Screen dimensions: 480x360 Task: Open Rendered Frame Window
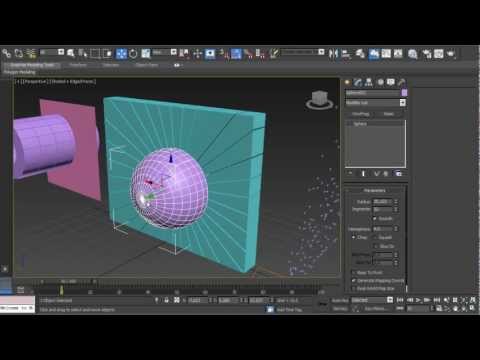(439, 53)
